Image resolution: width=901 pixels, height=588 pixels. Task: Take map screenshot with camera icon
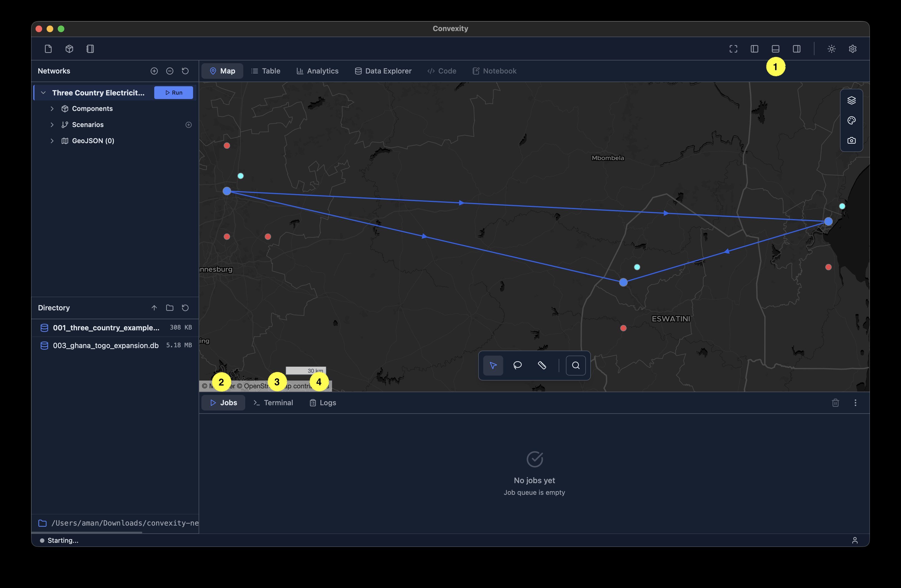(x=851, y=140)
